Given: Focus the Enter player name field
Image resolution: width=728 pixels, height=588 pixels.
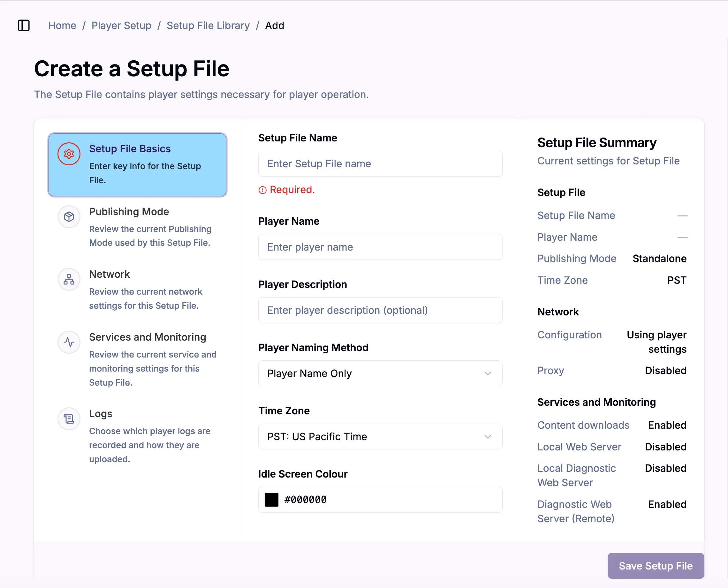Looking at the screenshot, I should tap(380, 247).
